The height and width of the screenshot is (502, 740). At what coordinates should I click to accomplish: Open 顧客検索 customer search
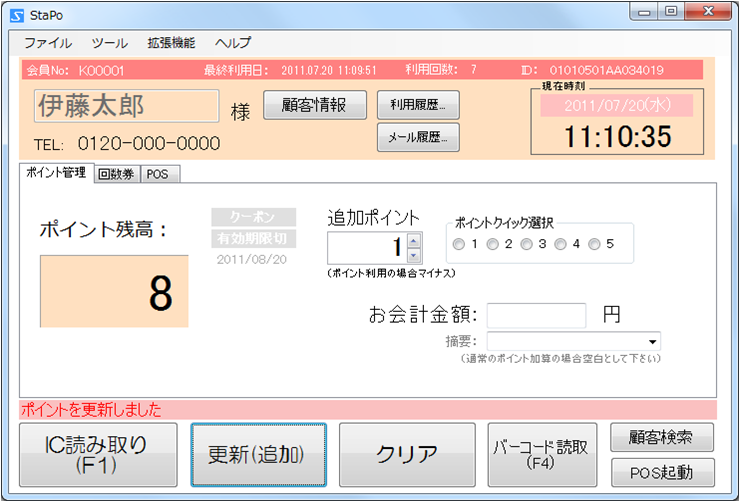click(x=662, y=437)
